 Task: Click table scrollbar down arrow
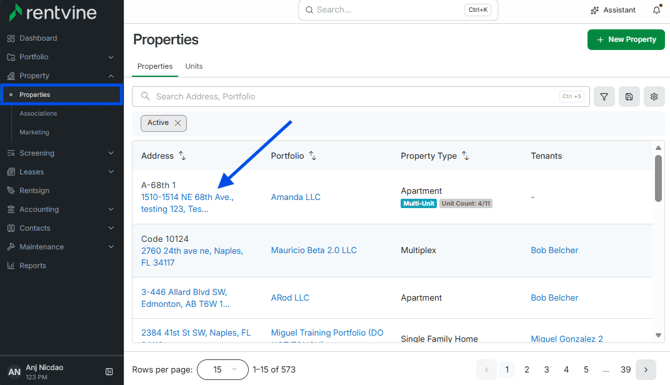[x=658, y=335]
